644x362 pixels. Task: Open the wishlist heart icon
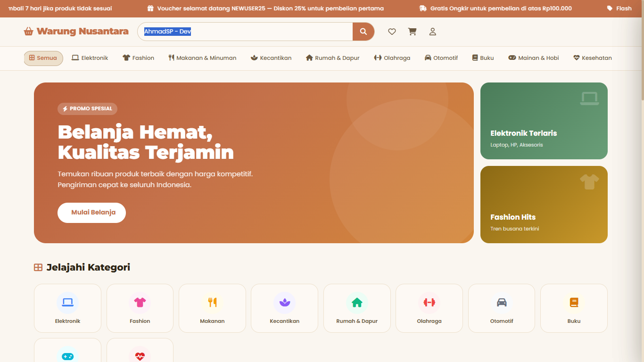pos(392,32)
